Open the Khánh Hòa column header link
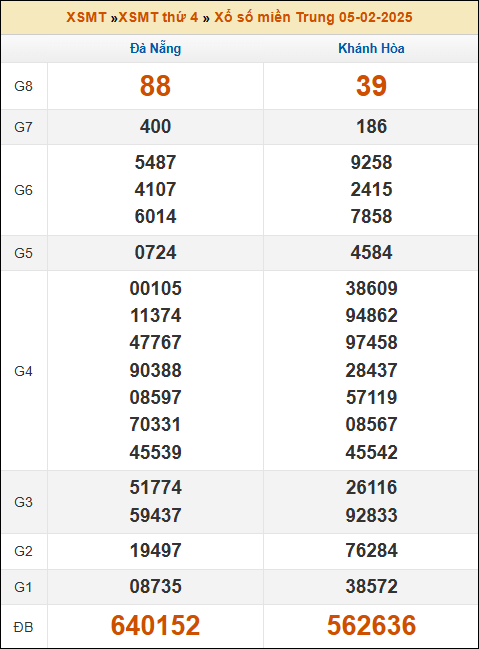 (371, 48)
